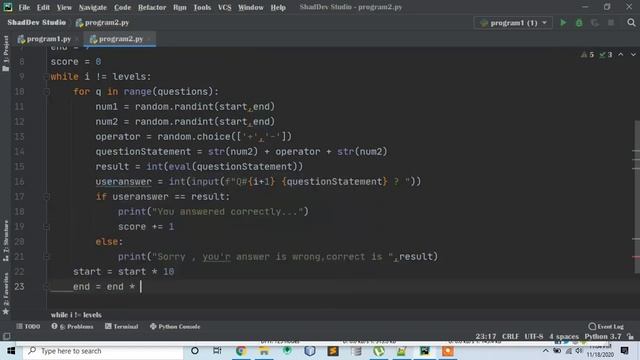Open the search everywhere magnifier

click(631, 23)
